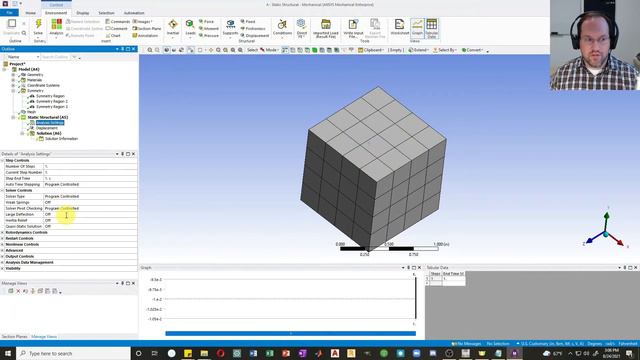Image resolution: width=640 pixels, height=360 pixels.
Task: Open the Clipboard dropdown in the graphics toolbar
Action: (371, 50)
